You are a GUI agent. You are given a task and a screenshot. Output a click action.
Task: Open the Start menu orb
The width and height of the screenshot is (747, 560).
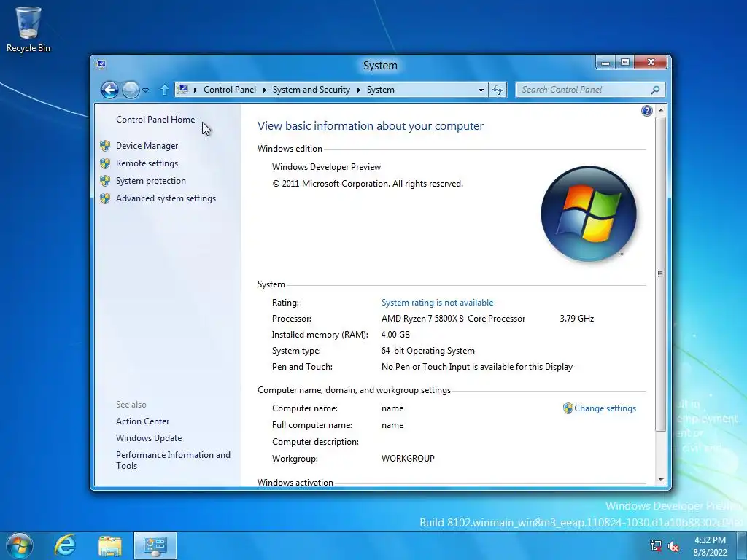pyautogui.click(x=20, y=545)
